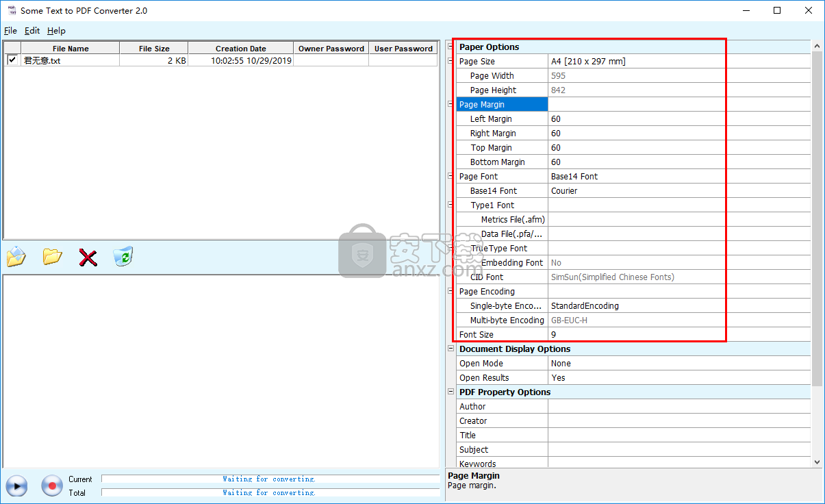The width and height of the screenshot is (825, 504).
Task: Click the Left Margin value field
Action: (678, 119)
